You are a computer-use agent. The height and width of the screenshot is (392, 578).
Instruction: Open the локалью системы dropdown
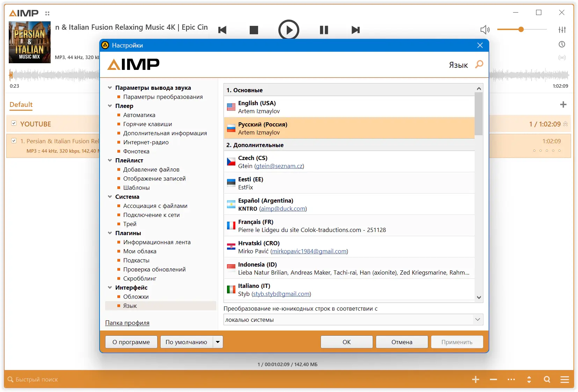353,320
